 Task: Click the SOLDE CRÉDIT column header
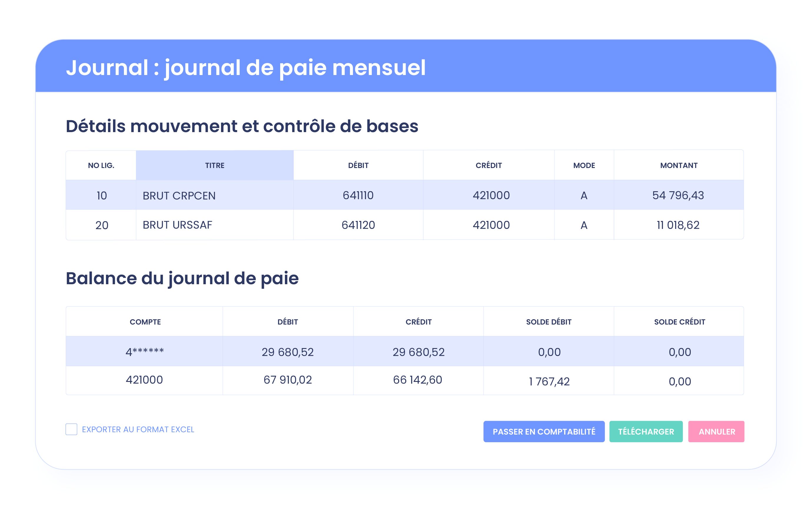point(679,322)
